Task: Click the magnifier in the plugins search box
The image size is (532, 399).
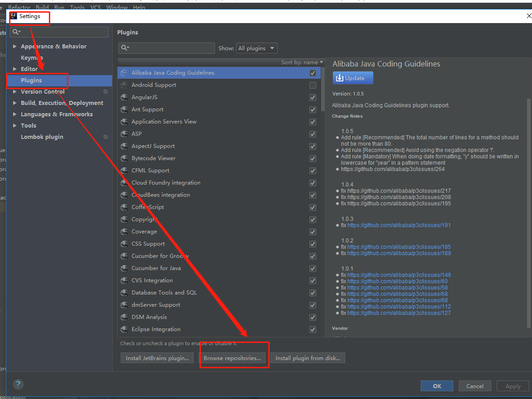Action: (125, 48)
